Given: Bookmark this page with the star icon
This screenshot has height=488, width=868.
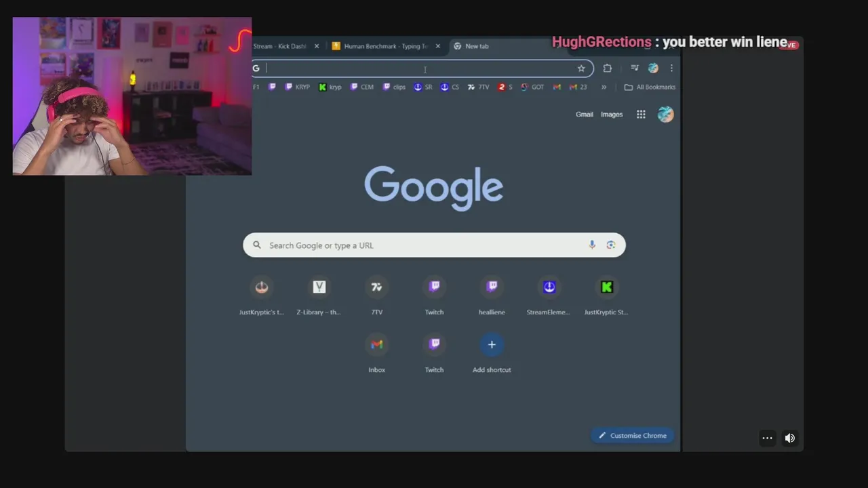Looking at the screenshot, I should (581, 68).
